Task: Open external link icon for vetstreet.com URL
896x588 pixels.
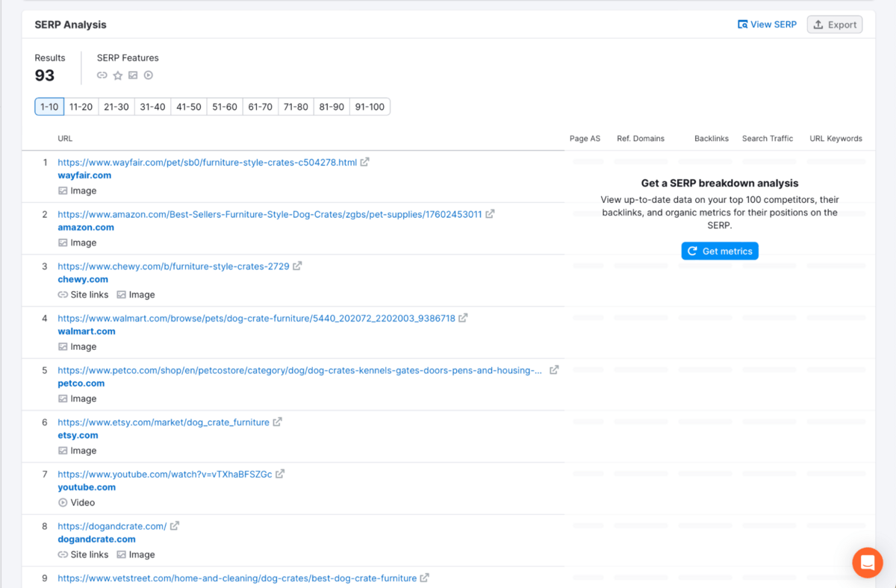Action: coord(424,578)
